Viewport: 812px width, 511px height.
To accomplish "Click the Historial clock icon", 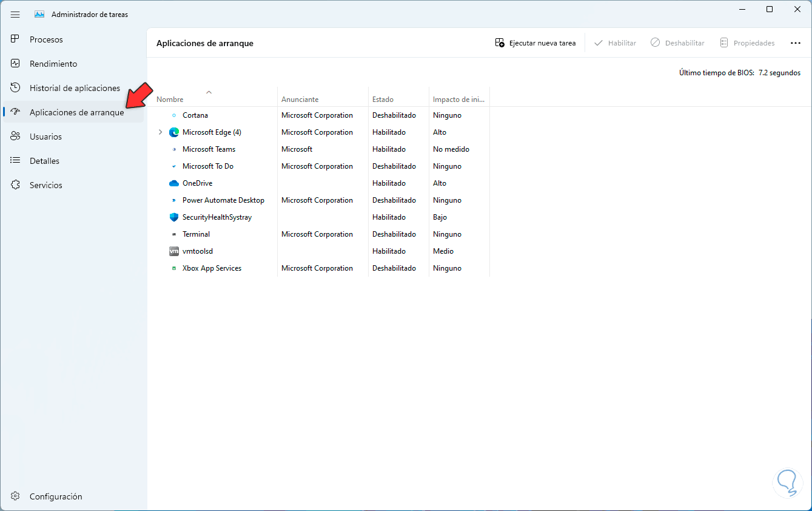I will point(16,88).
